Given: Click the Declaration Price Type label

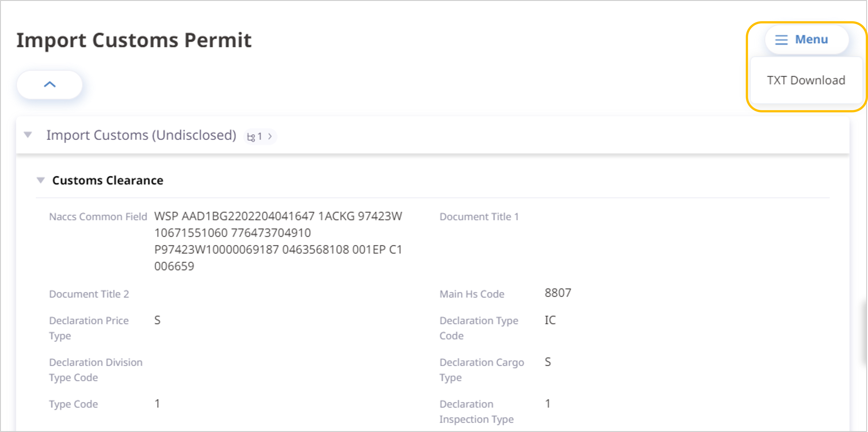Looking at the screenshot, I should 89,328.
